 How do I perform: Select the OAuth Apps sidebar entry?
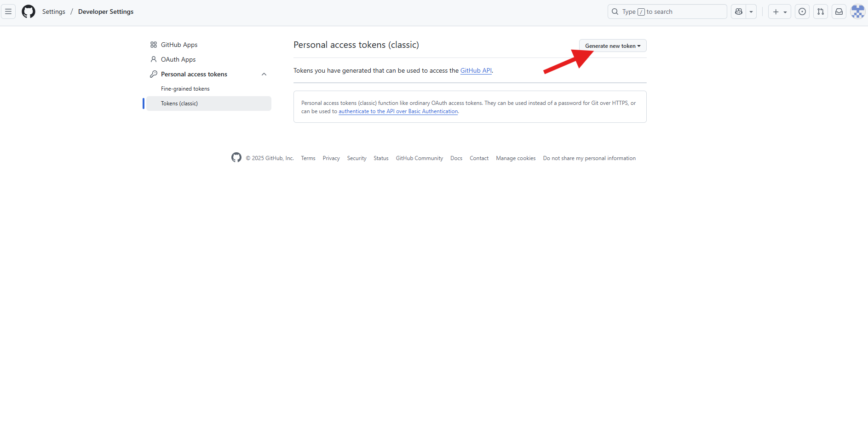click(x=178, y=59)
